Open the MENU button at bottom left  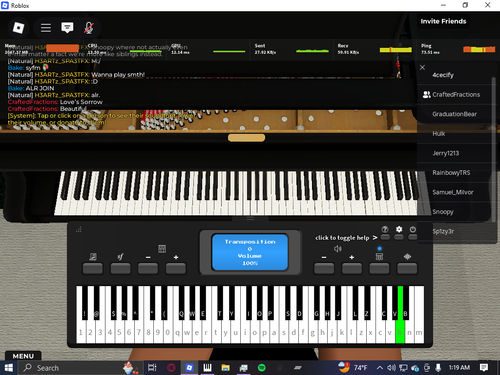click(23, 356)
